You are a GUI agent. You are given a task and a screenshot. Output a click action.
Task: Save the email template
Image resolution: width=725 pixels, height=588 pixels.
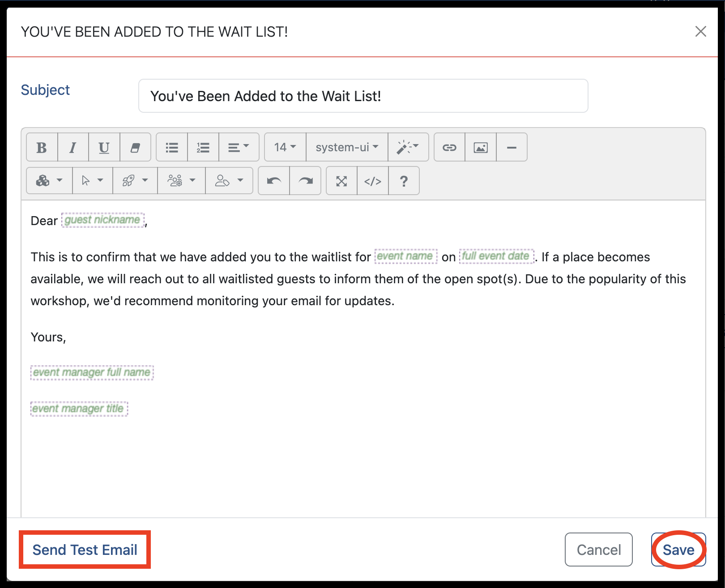[678, 550]
